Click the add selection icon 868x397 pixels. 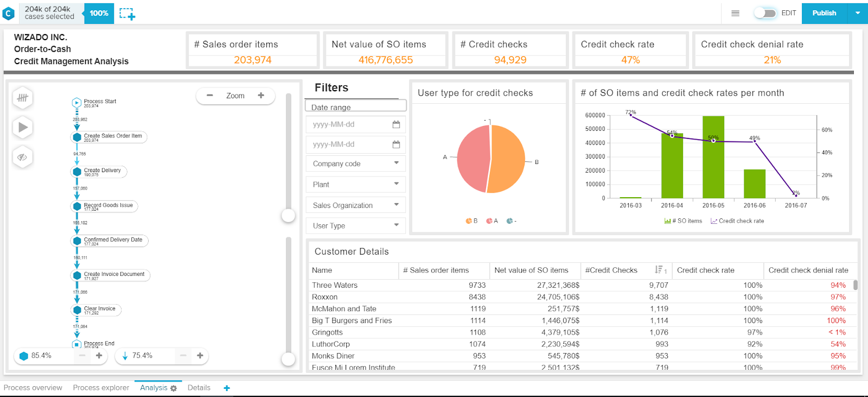tap(127, 14)
